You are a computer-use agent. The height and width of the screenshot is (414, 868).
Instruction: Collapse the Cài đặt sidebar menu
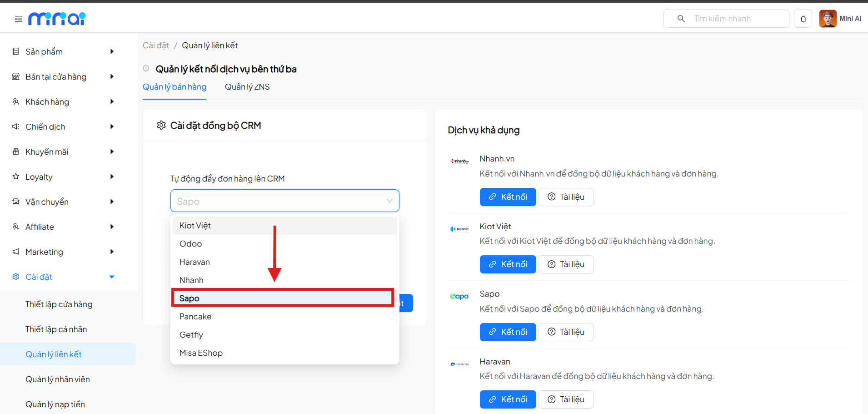pos(112,277)
